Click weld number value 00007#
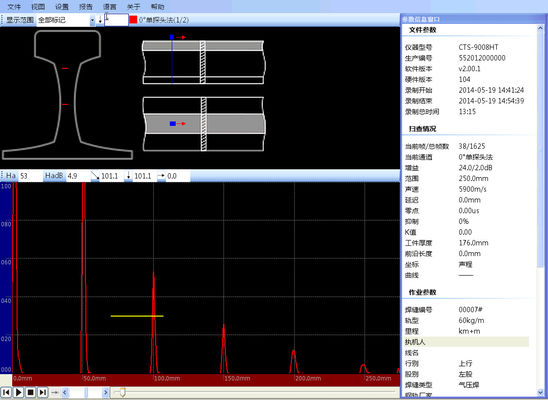Viewport: 548px width, 400px height. pos(470,310)
